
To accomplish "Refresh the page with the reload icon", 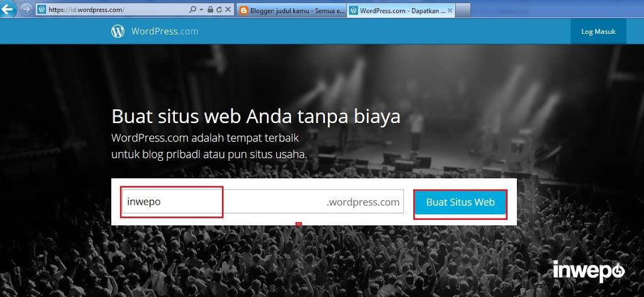I will pos(219,9).
